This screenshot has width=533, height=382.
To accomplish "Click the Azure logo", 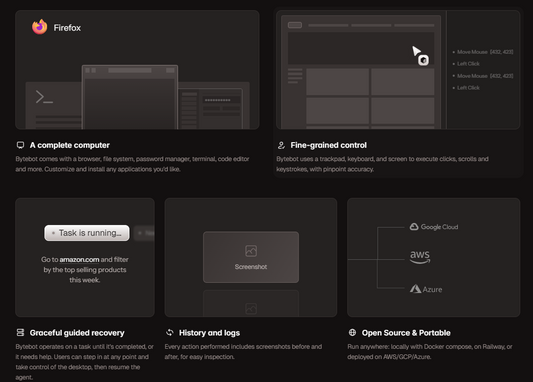I will click(426, 289).
